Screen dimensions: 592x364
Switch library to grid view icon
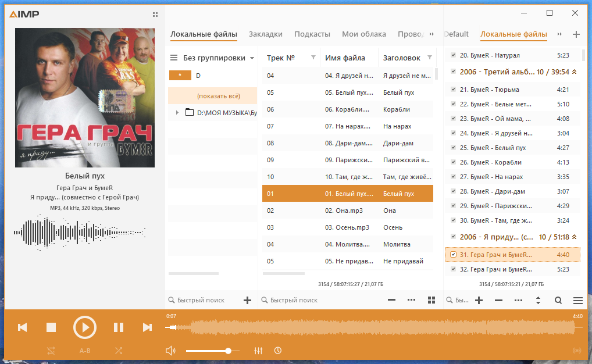tap(431, 300)
